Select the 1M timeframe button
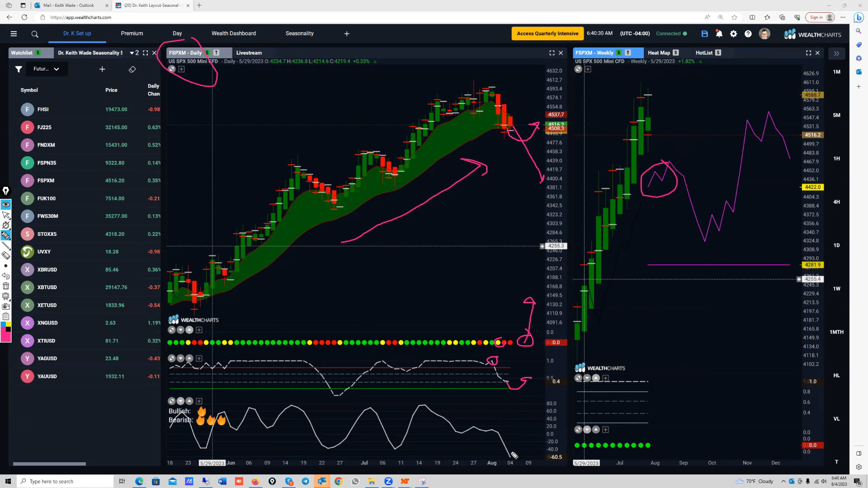This screenshot has width=868, height=488. point(836,72)
